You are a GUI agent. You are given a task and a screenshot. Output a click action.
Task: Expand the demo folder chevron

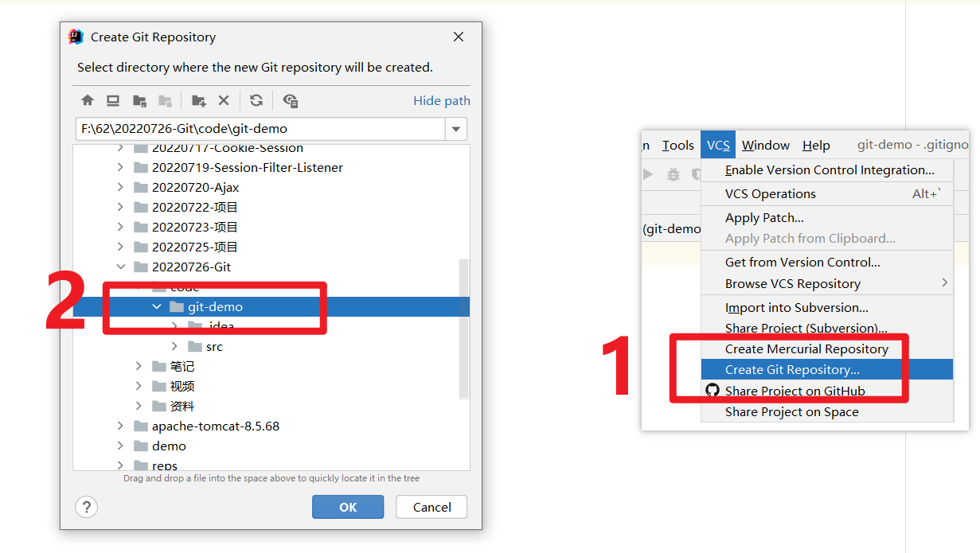120,446
